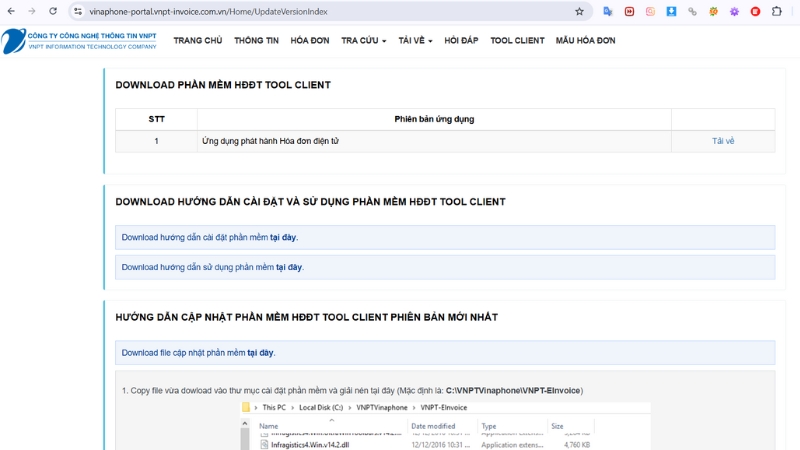
Task: Bookmark this page with the star icon
Action: (579, 11)
